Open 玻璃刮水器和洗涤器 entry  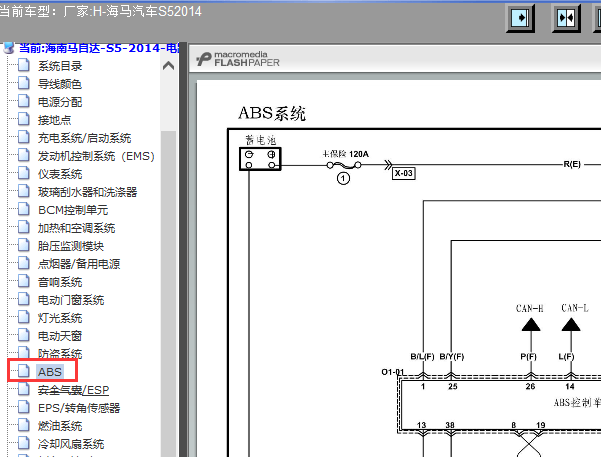pos(87,192)
